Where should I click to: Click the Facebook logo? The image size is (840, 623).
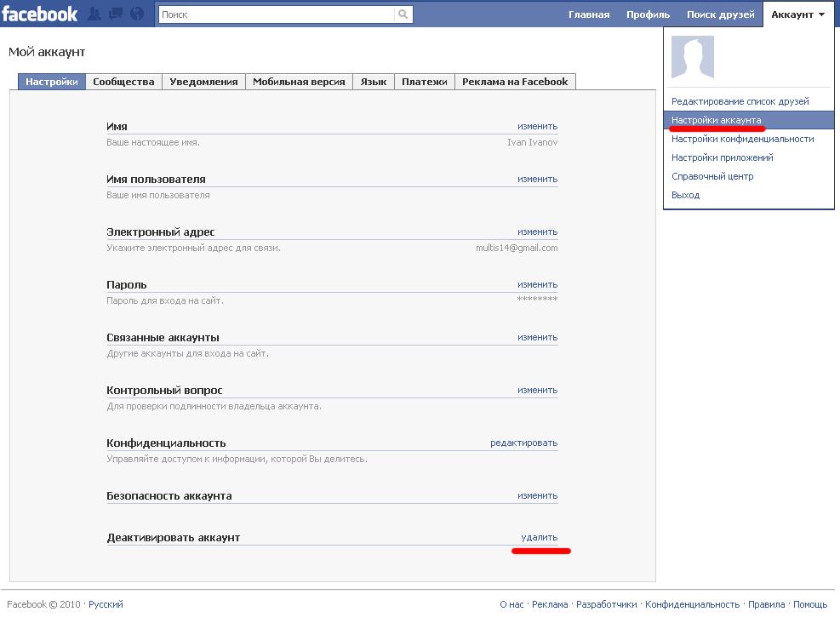click(x=41, y=13)
